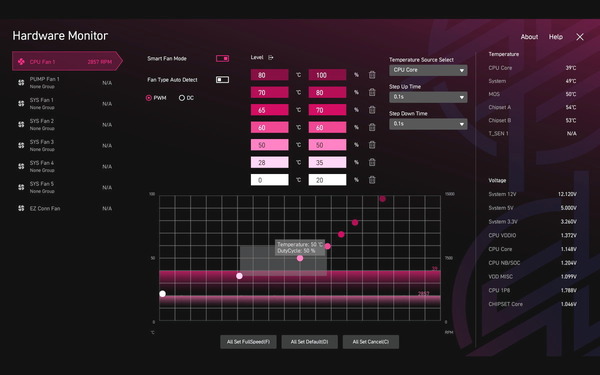Open Temperature Source Select dropdown
600x375 pixels.
(428, 70)
